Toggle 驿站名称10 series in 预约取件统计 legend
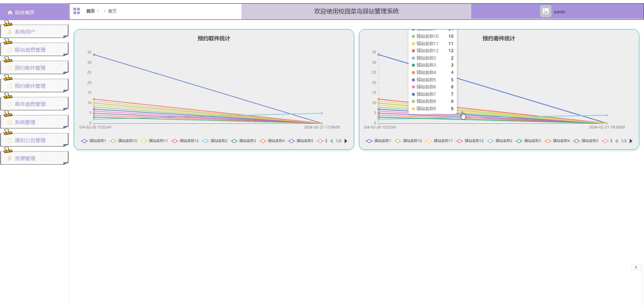The image size is (644, 305). (123, 141)
